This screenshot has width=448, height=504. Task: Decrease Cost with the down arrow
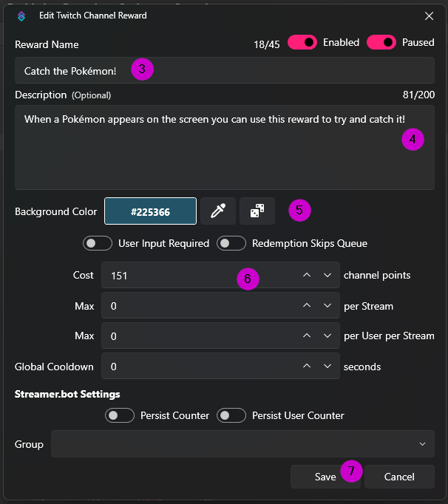coord(327,275)
